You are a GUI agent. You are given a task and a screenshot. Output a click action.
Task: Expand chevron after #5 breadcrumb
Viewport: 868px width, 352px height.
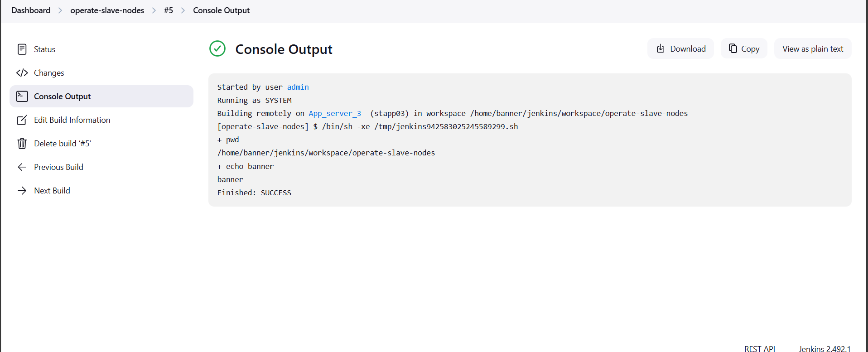click(x=183, y=10)
